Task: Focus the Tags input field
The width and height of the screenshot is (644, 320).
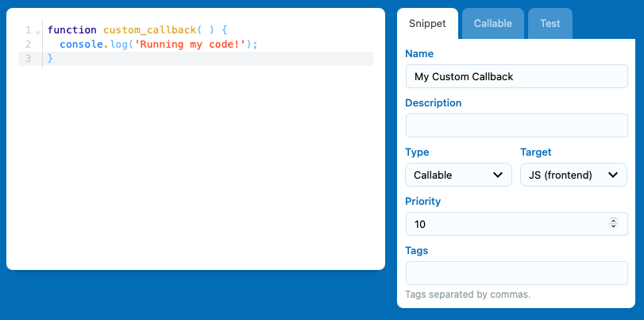Action: pyautogui.click(x=517, y=273)
